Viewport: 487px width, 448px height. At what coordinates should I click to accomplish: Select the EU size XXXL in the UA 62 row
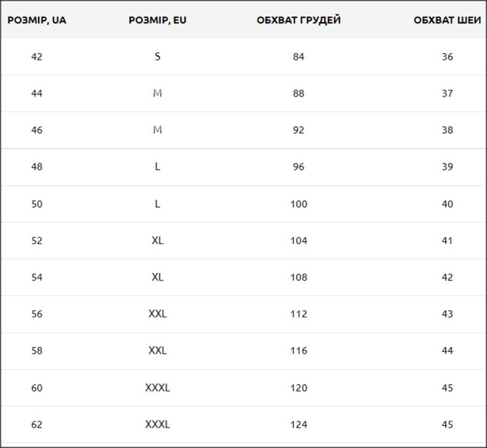click(x=158, y=424)
